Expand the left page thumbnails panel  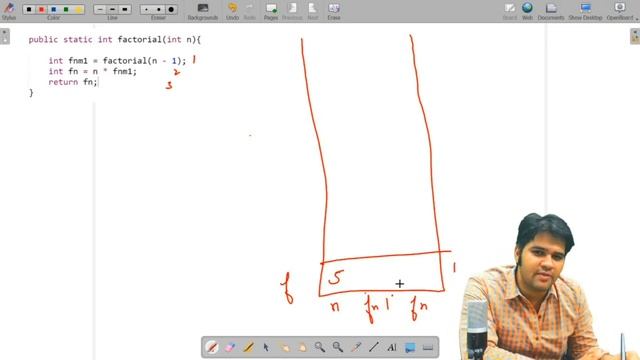tap(5, 36)
